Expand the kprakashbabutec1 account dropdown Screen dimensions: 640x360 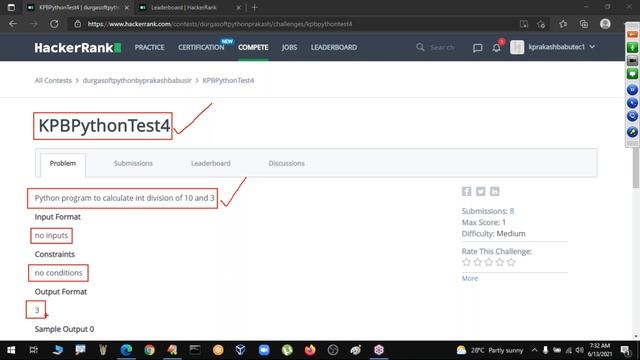(562, 47)
